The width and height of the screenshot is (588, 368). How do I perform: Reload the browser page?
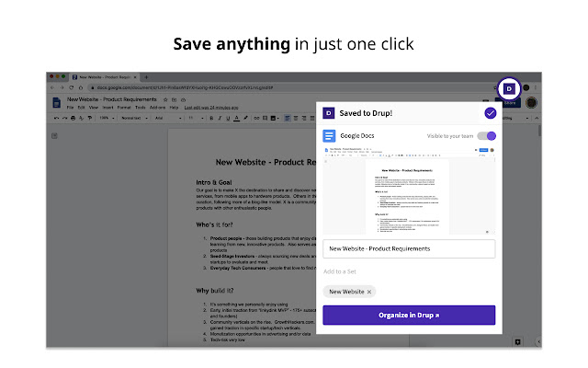72,87
